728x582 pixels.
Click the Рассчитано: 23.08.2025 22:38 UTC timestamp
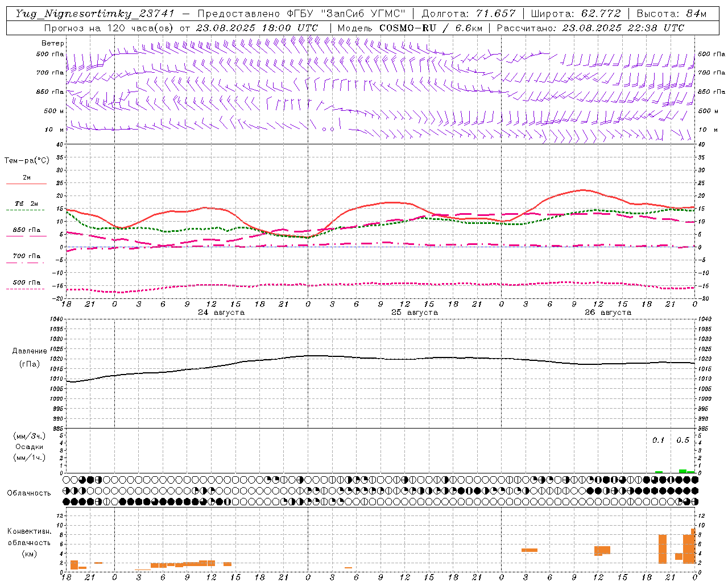[x=590, y=28]
